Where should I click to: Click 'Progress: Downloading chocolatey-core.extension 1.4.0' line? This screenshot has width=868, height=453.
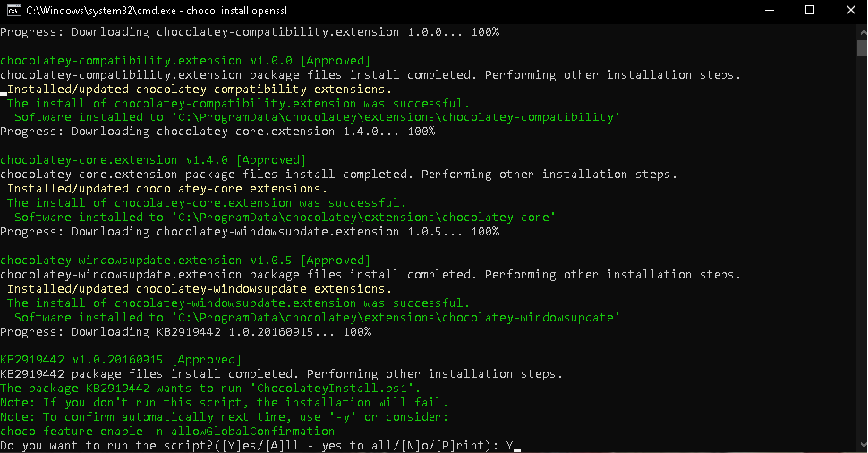pyautogui.click(x=217, y=132)
